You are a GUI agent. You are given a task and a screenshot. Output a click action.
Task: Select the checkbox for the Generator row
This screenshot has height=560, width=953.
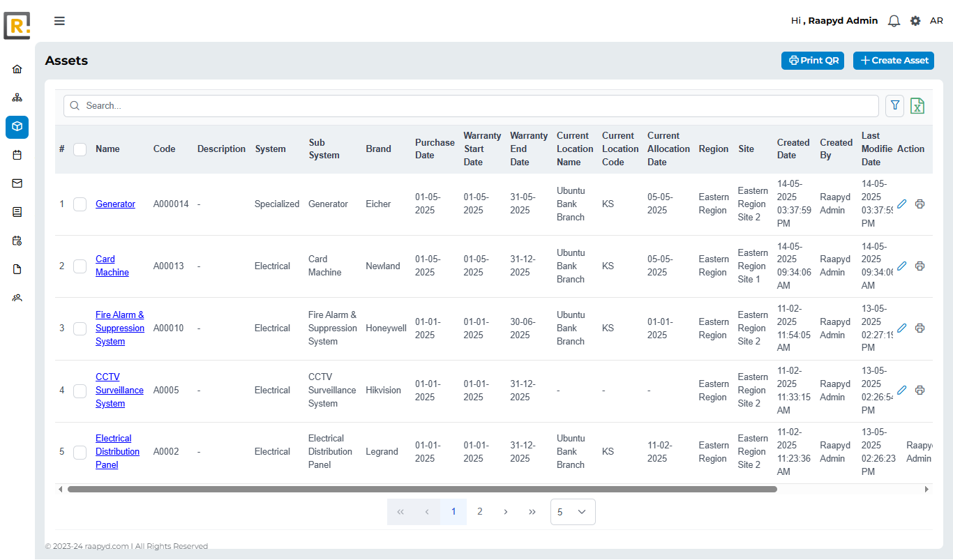[x=80, y=204]
